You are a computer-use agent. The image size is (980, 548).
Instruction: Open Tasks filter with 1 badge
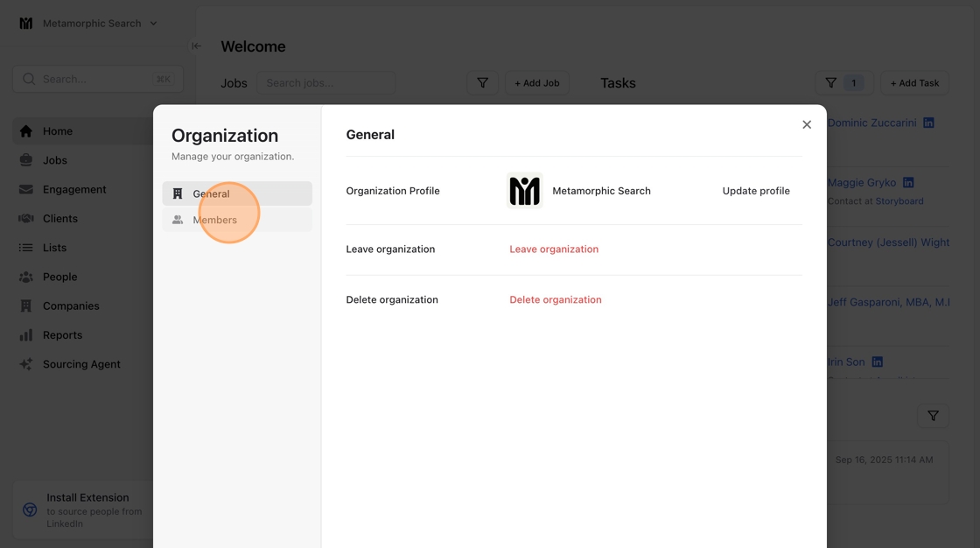[843, 83]
